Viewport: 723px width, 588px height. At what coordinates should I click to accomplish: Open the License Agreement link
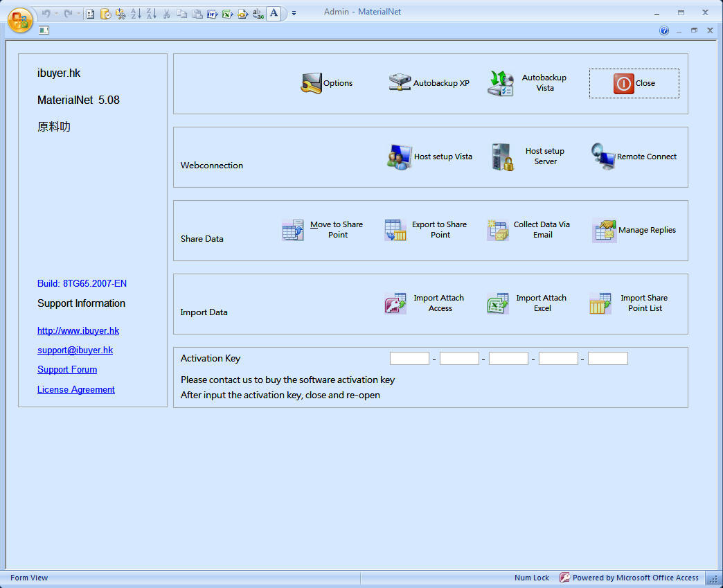[x=75, y=389]
